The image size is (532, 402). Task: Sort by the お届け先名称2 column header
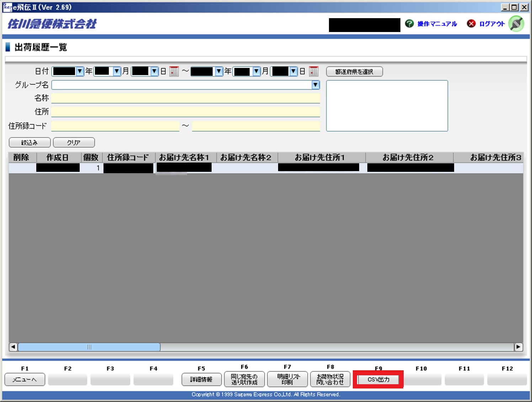click(x=247, y=157)
